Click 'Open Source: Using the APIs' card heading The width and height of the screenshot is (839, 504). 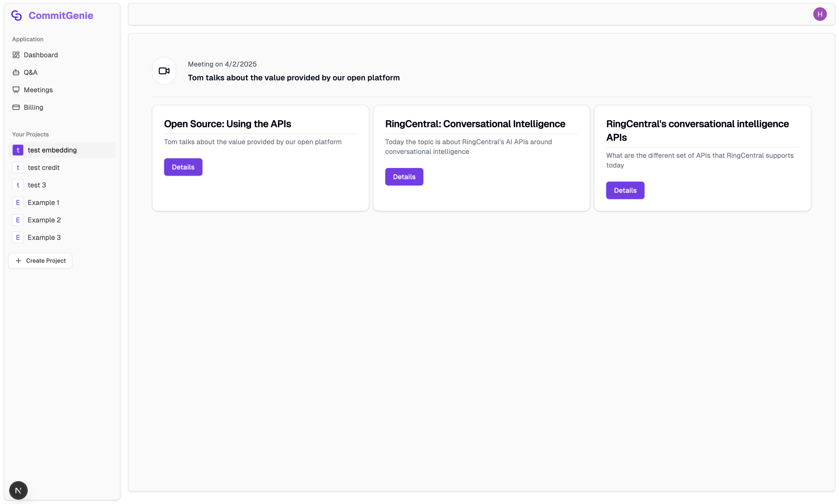point(227,124)
